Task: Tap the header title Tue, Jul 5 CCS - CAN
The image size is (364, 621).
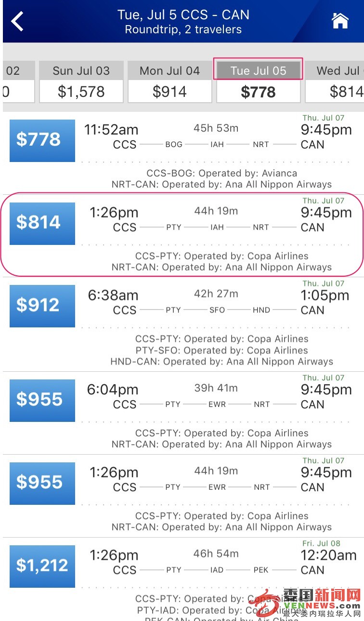Action: pyautogui.click(x=183, y=15)
